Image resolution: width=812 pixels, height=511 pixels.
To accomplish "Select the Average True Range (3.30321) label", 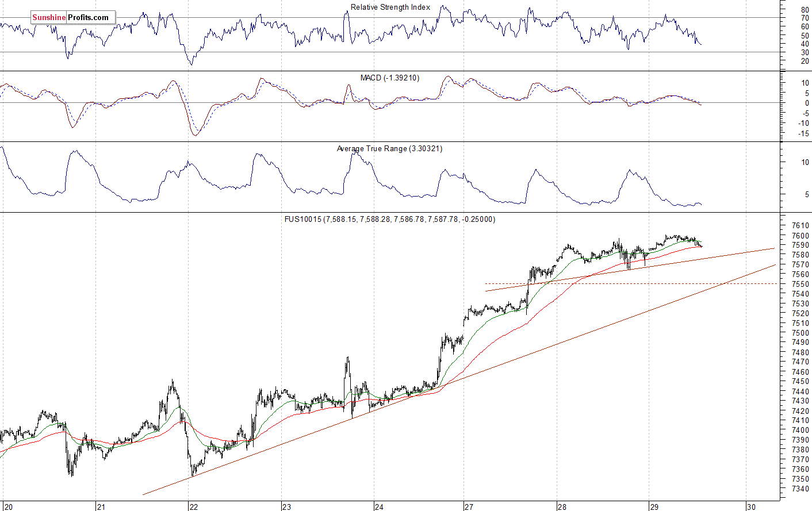I will click(389, 148).
